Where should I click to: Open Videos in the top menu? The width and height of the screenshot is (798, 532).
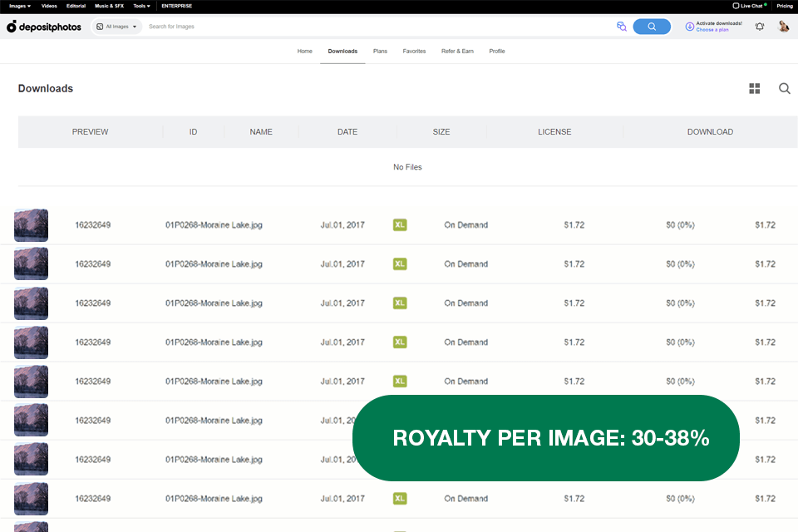click(x=49, y=6)
